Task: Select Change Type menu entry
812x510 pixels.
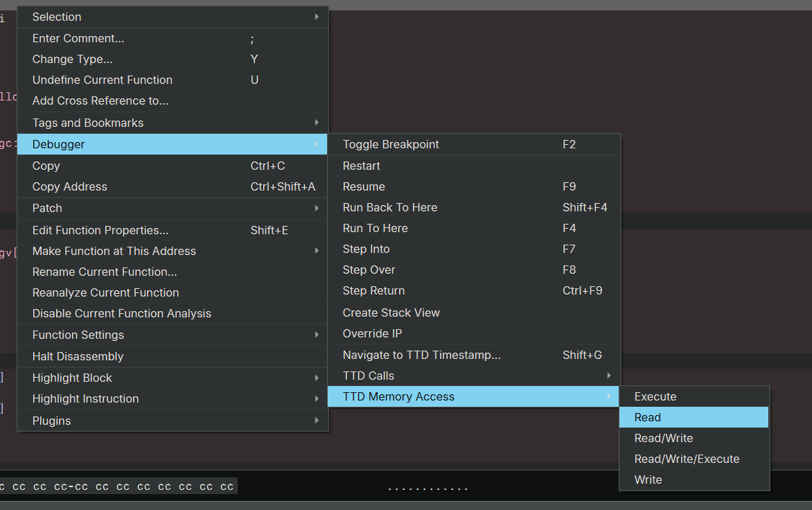Action: [x=72, y=60]
